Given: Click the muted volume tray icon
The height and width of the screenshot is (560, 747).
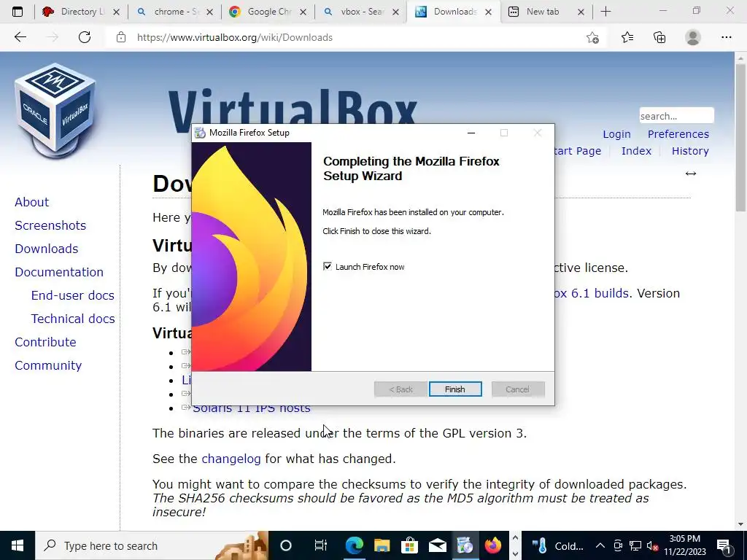Looking at the screenshot, I should [x=652, y=545].
